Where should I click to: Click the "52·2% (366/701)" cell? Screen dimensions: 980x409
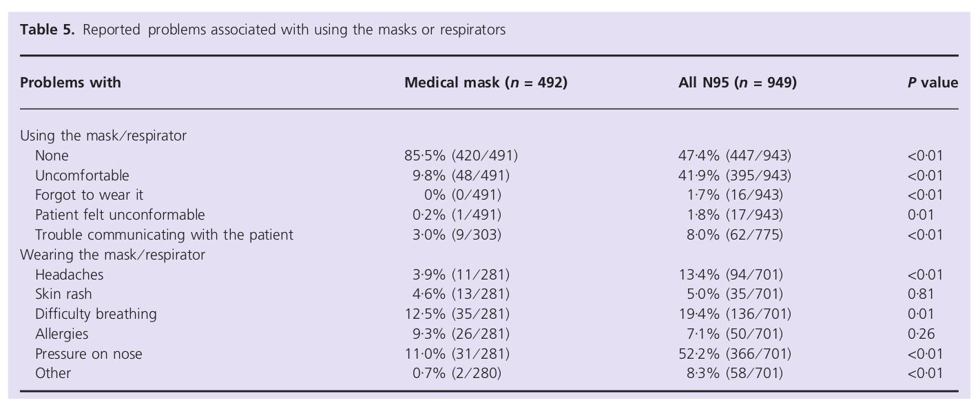734,354
